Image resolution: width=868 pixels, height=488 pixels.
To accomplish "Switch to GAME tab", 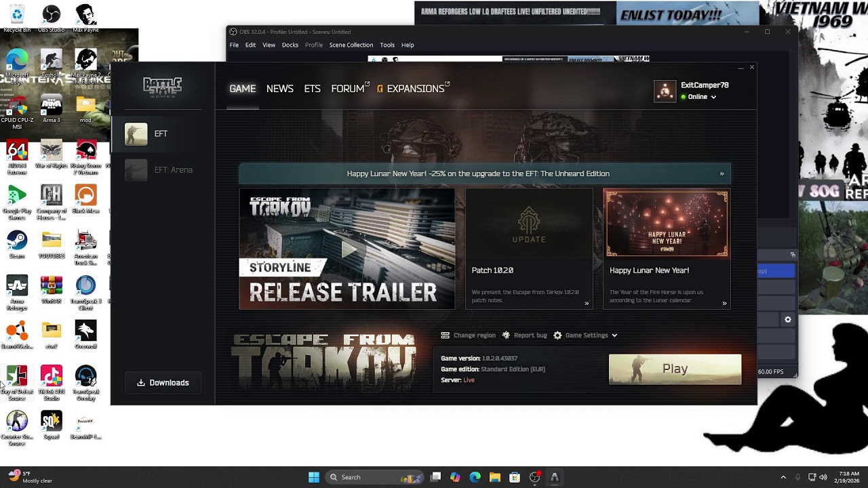I will coord(242,89).
